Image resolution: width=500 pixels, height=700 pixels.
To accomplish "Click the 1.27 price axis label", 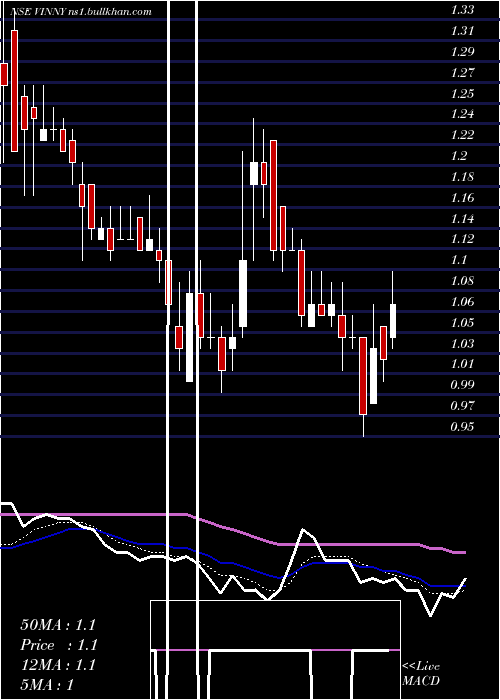I will tap(462, 72).
